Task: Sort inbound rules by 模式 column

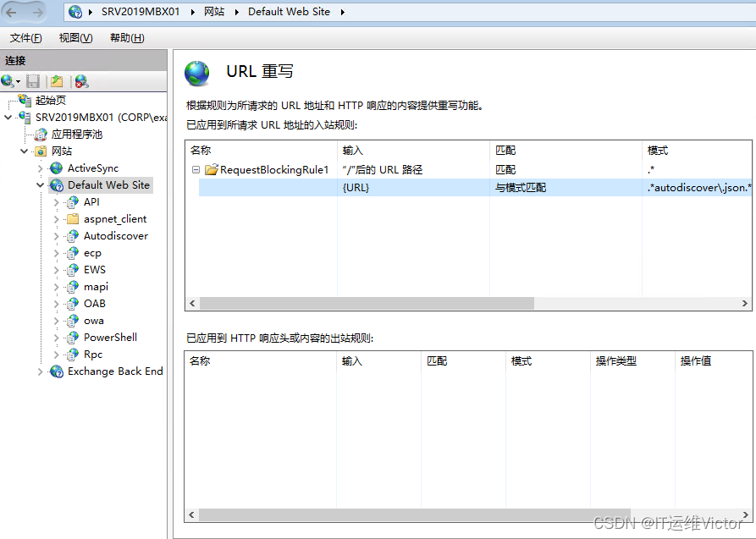Action: pyautogui.click(x=697, y=151)
